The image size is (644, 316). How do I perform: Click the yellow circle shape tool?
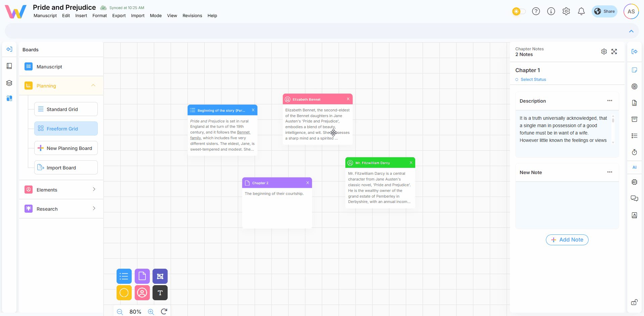tap(124, 293)
